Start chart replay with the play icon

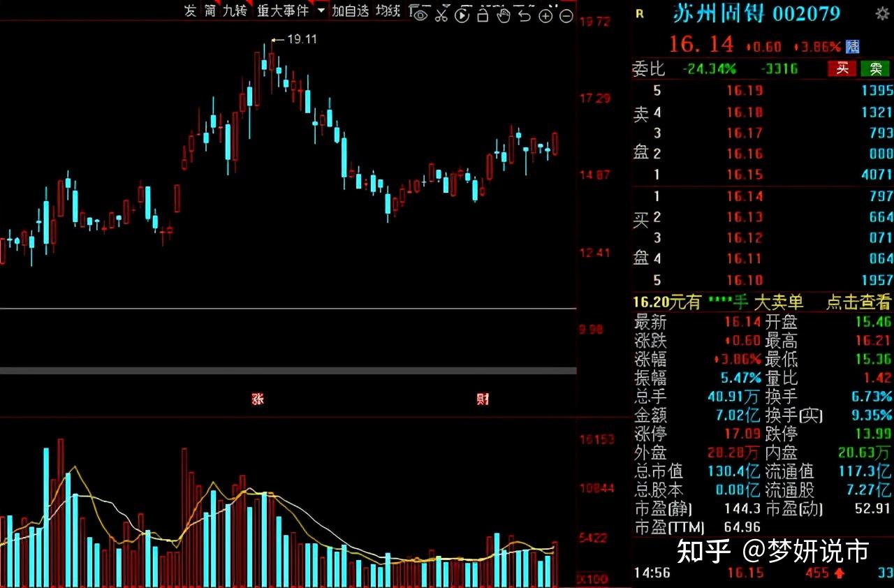click(x=462, y=15)
